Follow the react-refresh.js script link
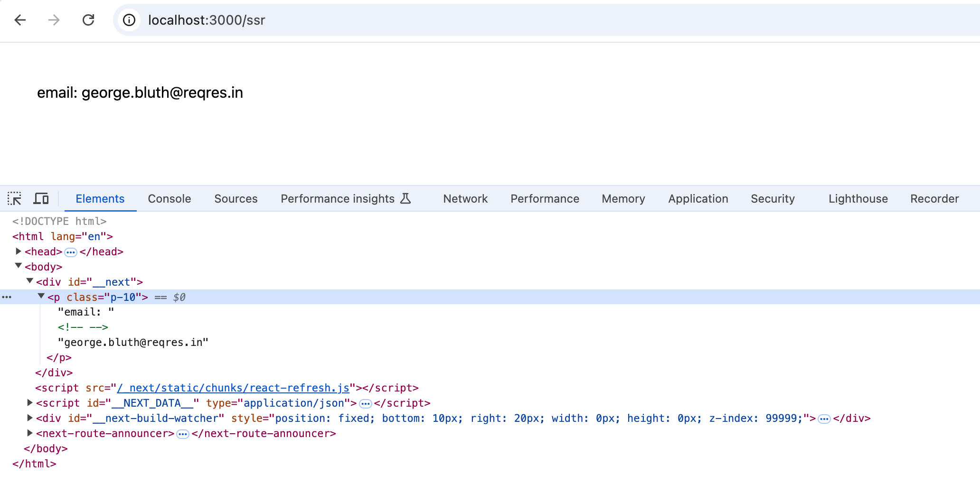 click(233, 388)
